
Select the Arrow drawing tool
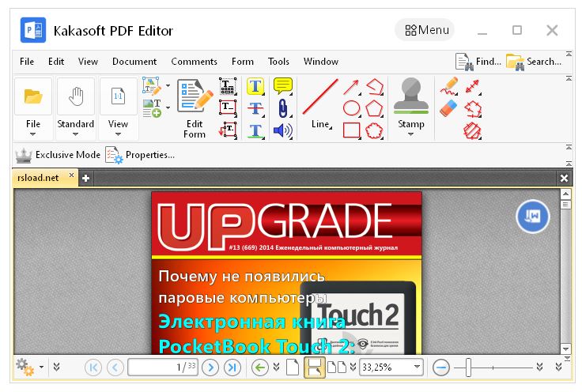[x=352, y=87]
